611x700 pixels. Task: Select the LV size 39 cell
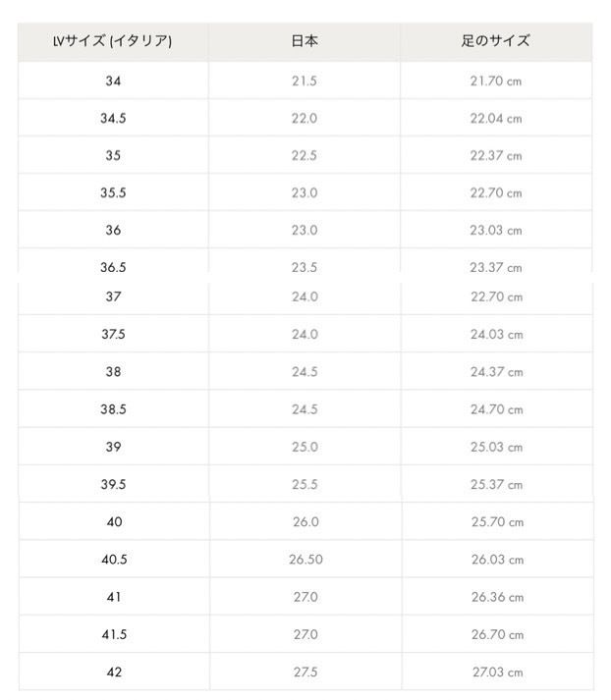(113, 447)
